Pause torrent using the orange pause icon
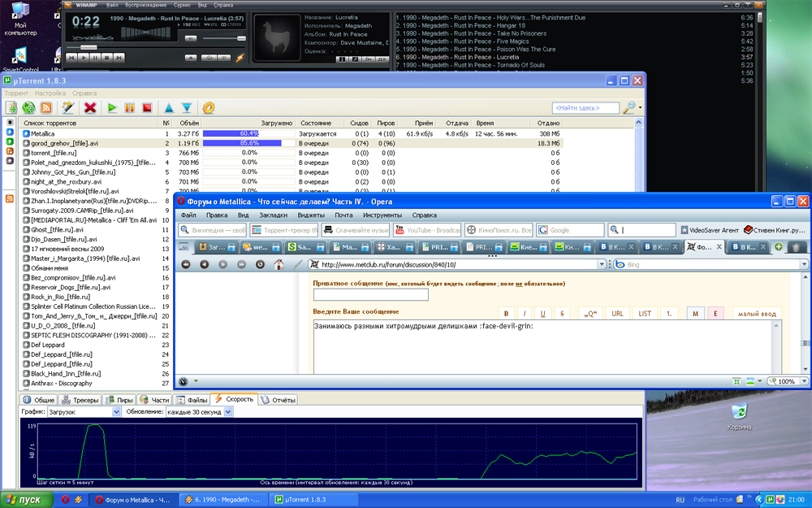 pyautogui.click(x=130, y=107)
